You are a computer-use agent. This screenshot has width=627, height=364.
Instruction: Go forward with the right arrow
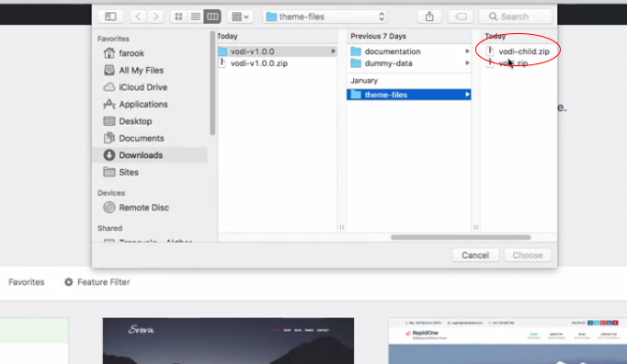click(x=155, y=17)
